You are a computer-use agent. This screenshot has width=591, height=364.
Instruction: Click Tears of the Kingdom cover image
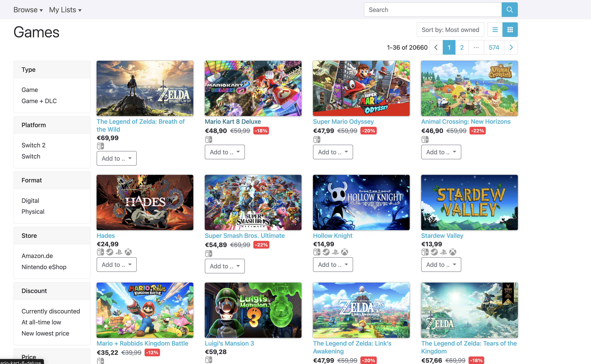[x=469, y=310]
